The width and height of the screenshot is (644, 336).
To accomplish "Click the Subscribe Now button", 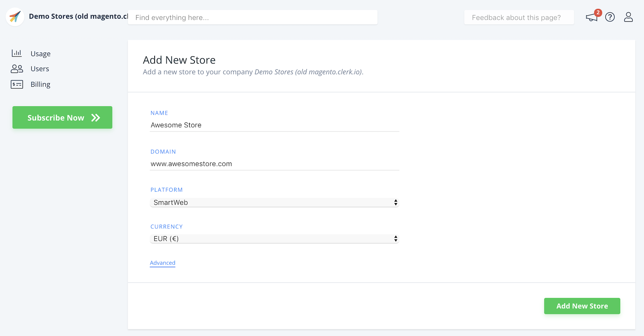I will (62, 117).
